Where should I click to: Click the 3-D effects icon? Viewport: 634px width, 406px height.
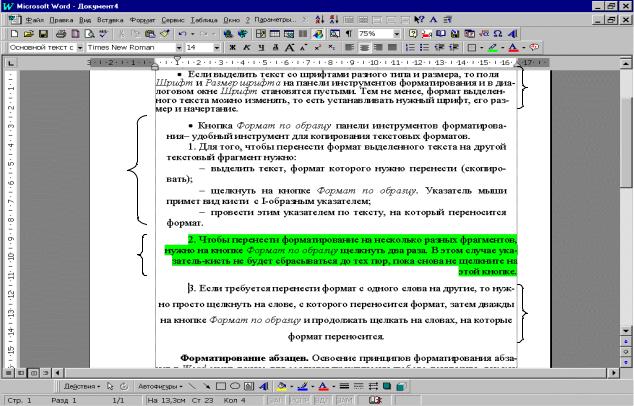point(401,386)
